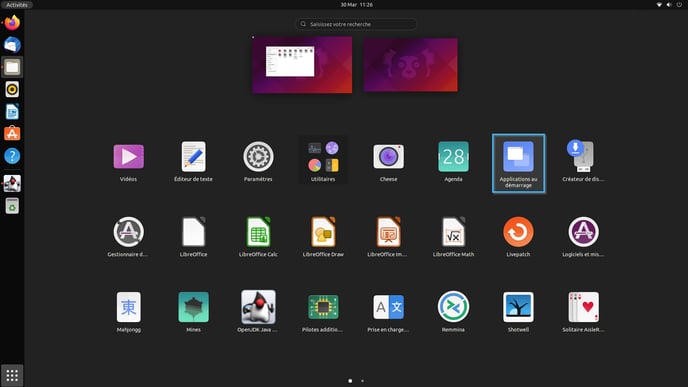Go to the second app page dot
This screenshot has width=688, height=387.
click(362, 381)
